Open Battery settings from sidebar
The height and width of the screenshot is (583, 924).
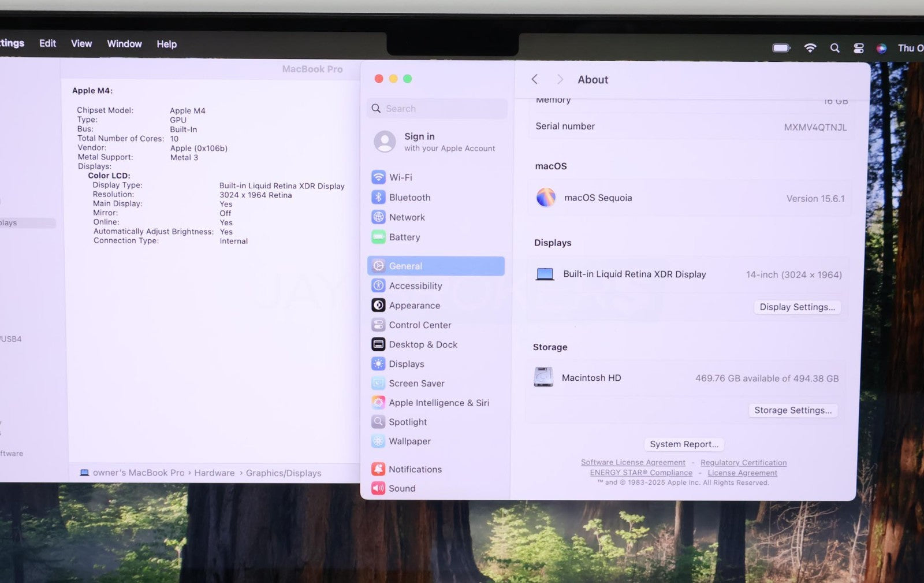pos(404,237)
